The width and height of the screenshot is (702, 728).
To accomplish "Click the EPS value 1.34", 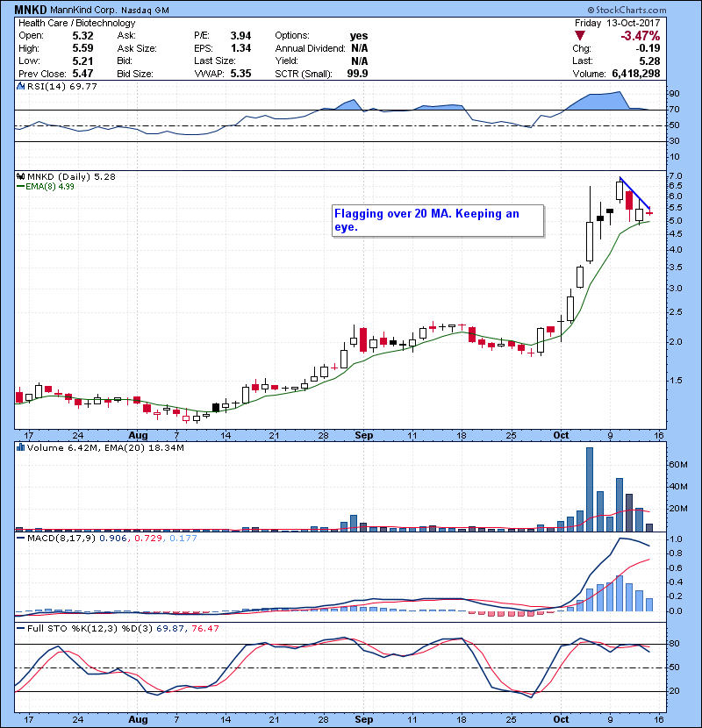I will click(x=240, y=48).
